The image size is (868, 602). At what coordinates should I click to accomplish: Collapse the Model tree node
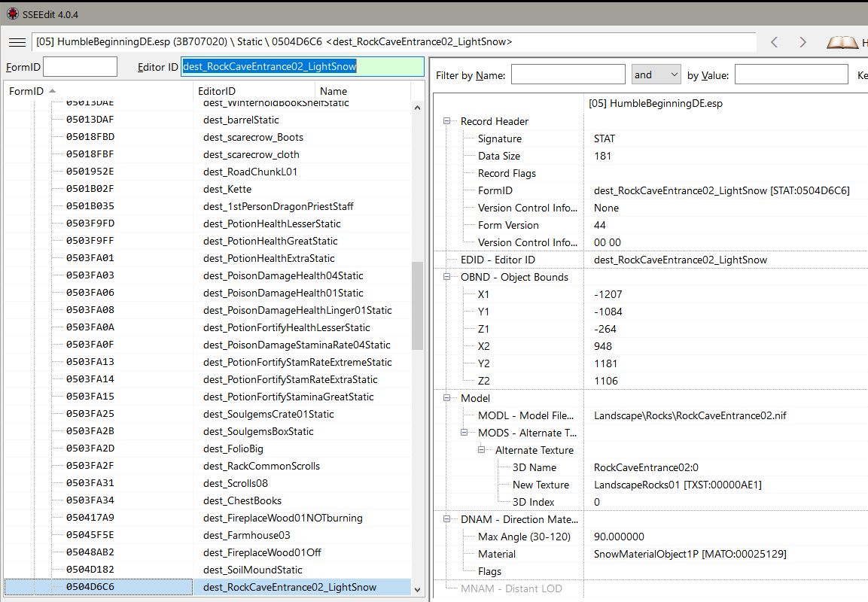pos(447,398)
